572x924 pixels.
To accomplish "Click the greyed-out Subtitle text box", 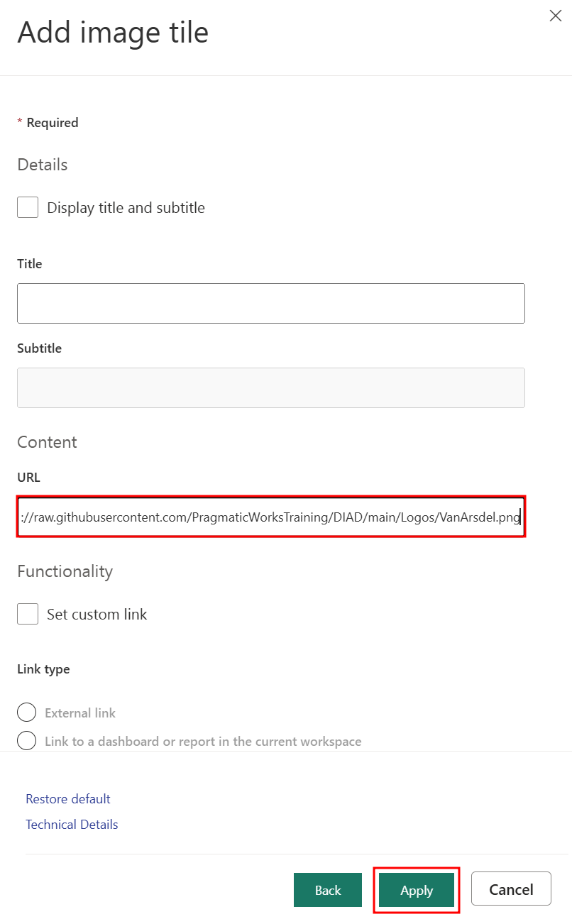I will coord(270,387).
